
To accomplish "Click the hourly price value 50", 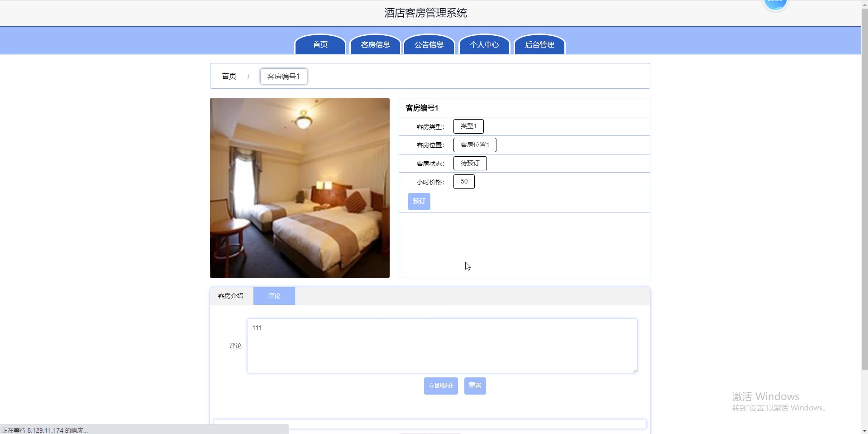I will (x=464, y=182).
